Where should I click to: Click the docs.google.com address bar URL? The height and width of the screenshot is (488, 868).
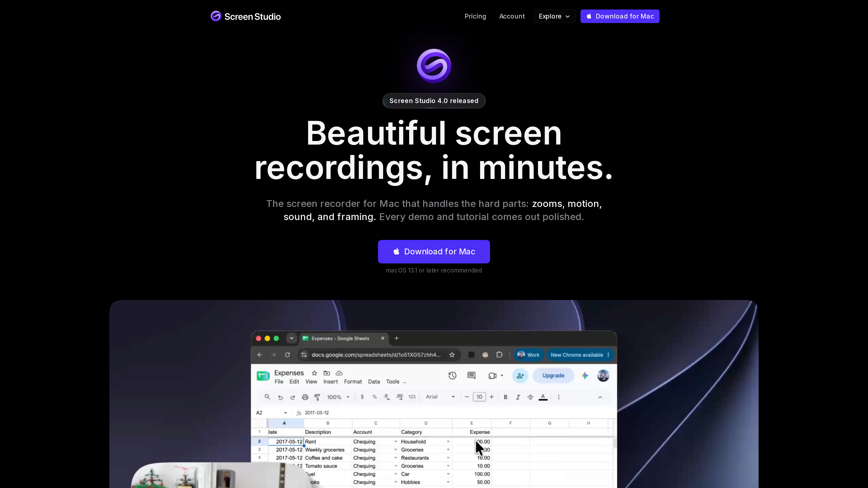tap(376, 355)
